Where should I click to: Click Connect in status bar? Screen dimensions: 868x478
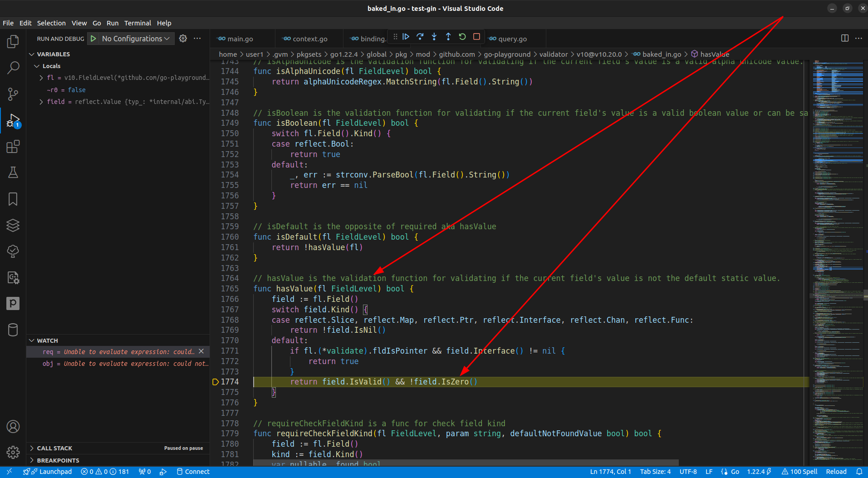tap(193, 472)
